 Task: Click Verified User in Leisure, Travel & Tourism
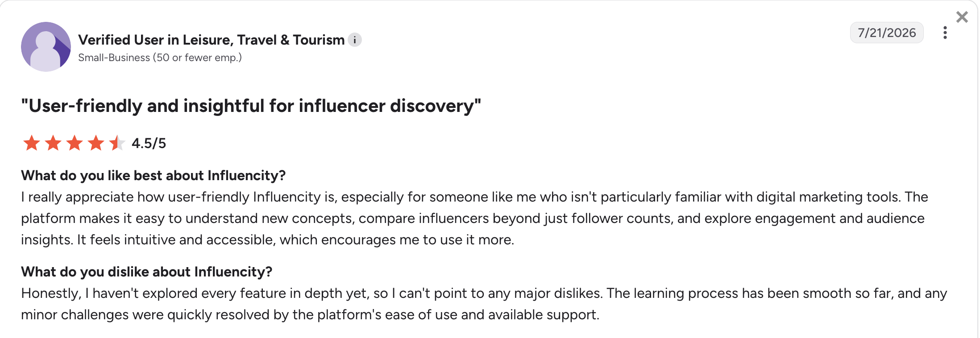[x=212, y=40]
